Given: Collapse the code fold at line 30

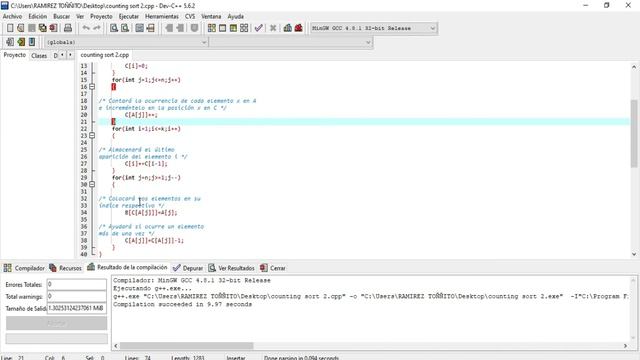Looking at the screenshot, I should point(92,184).
